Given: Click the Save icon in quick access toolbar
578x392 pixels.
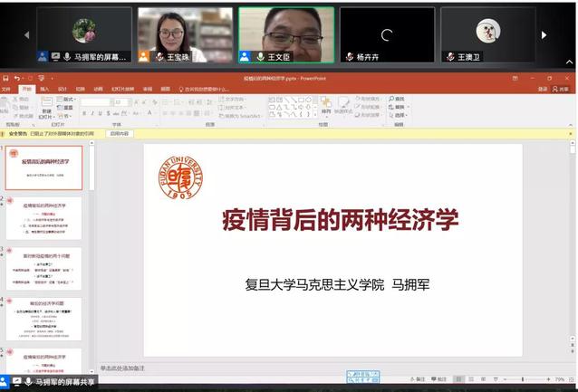Looking at the screenshot, I should coord(6,79).
